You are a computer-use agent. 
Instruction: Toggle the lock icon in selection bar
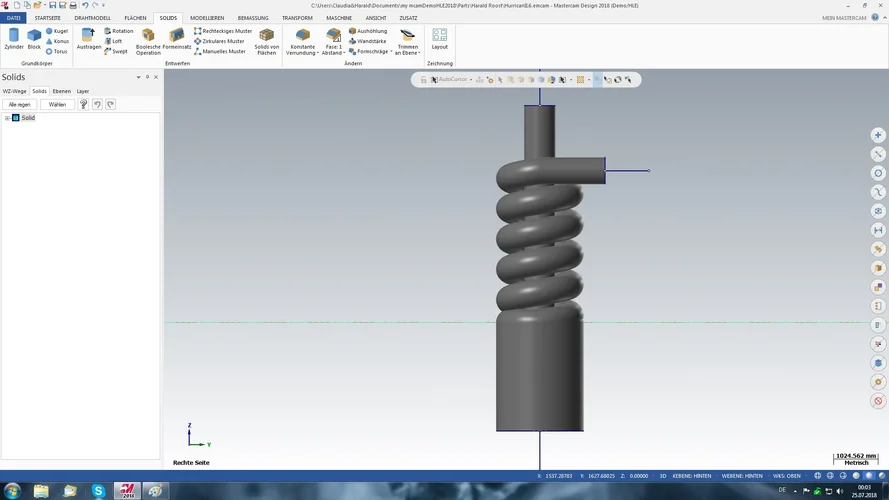click(x=423, y=80)
